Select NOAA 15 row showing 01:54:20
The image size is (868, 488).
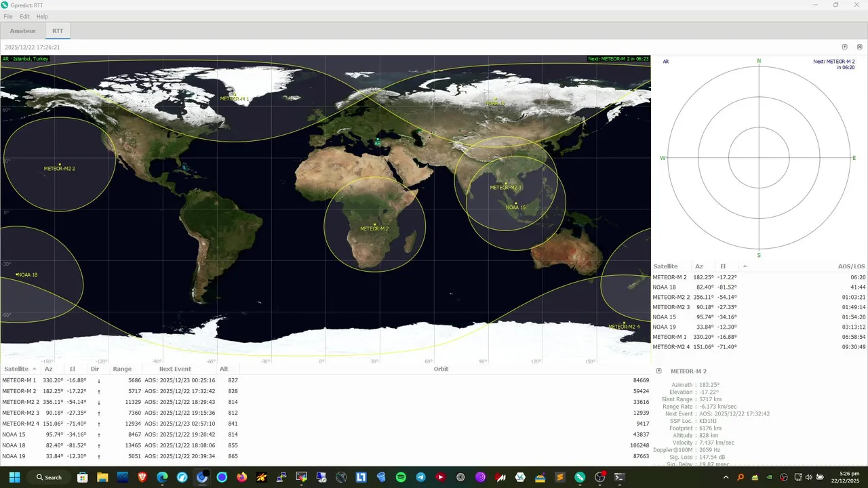pos(759,317)
